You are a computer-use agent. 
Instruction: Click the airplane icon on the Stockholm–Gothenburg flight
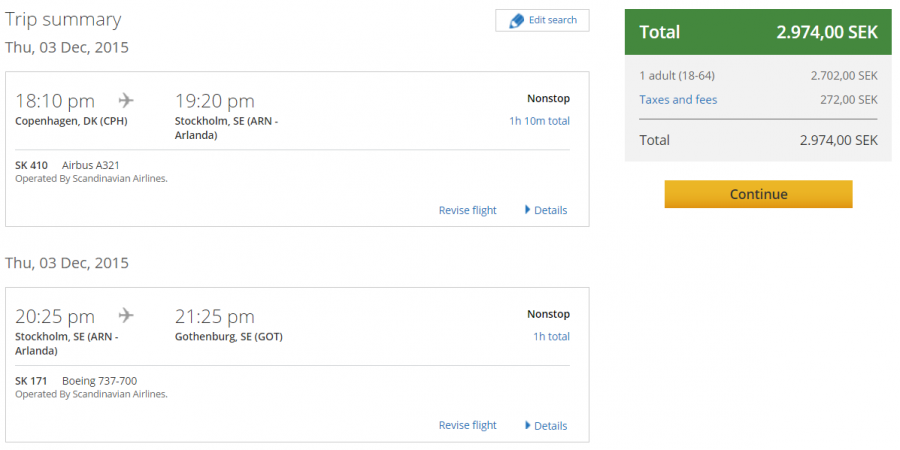(126, 316)
